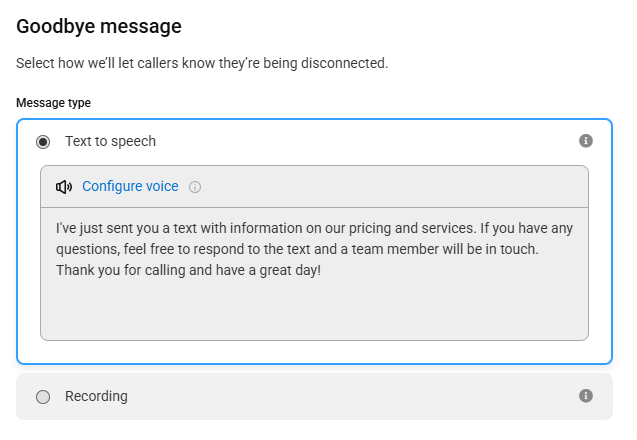Image resolution: width=637 pixels, height=440 pixels.
Task: Click the Recording label text
Action: 96,396
